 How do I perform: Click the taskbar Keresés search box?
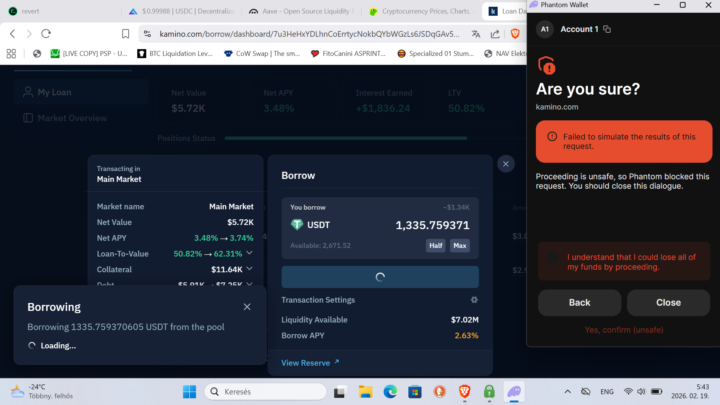click(265, 392)
